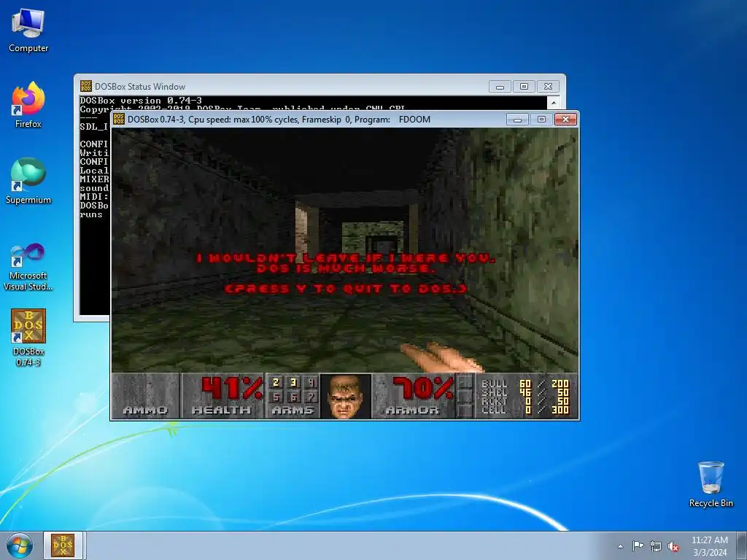Click the AMMO label panel

145,410
